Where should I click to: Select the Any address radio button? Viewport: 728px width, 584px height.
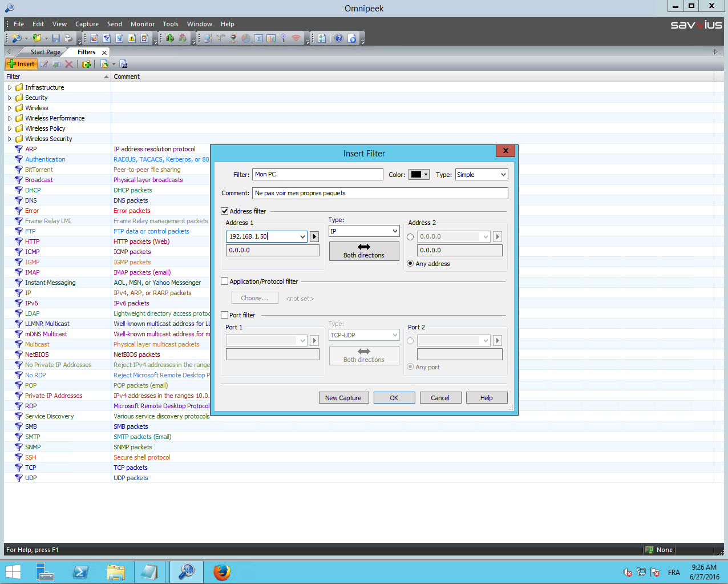tap(410, 264)
